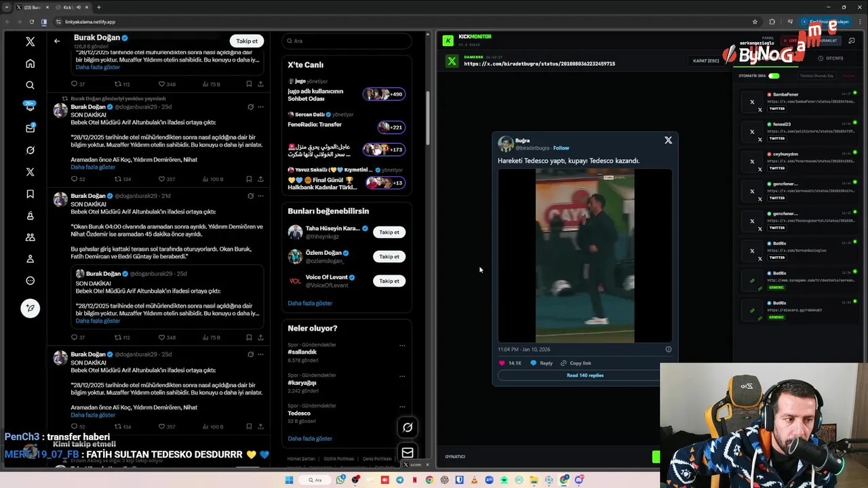The image size is (868, 488).
Task: Open the Windows Start button on the taskbar
Action: coord(289,480)
